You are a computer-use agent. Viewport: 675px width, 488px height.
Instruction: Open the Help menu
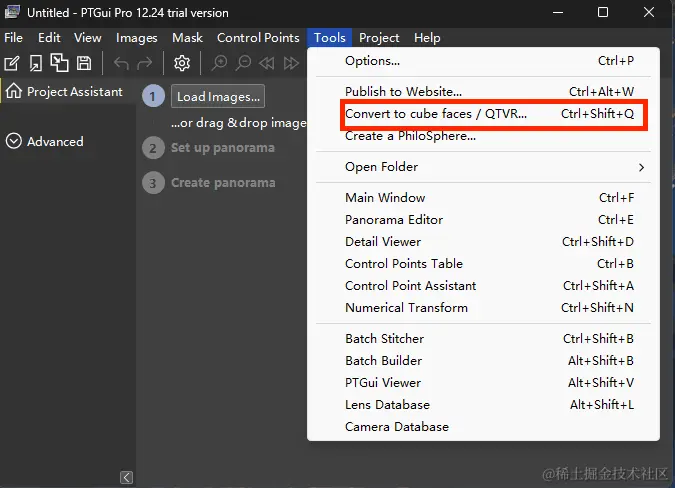point(427,38)
